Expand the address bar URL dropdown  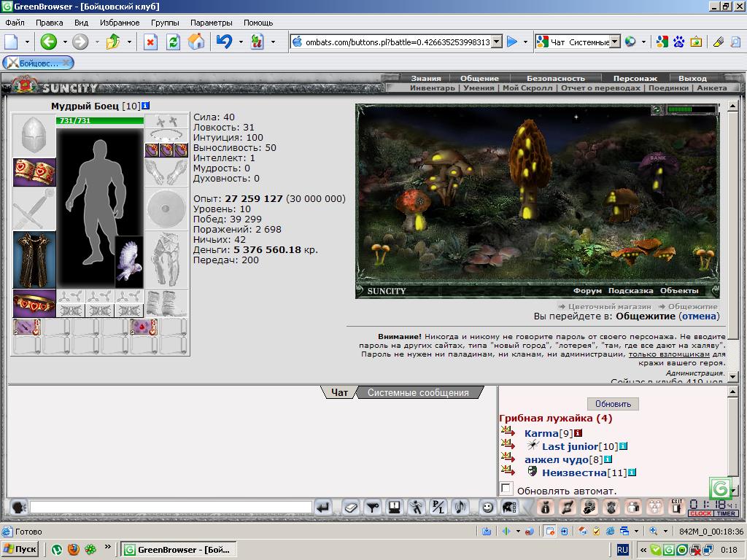click(497, 42)
